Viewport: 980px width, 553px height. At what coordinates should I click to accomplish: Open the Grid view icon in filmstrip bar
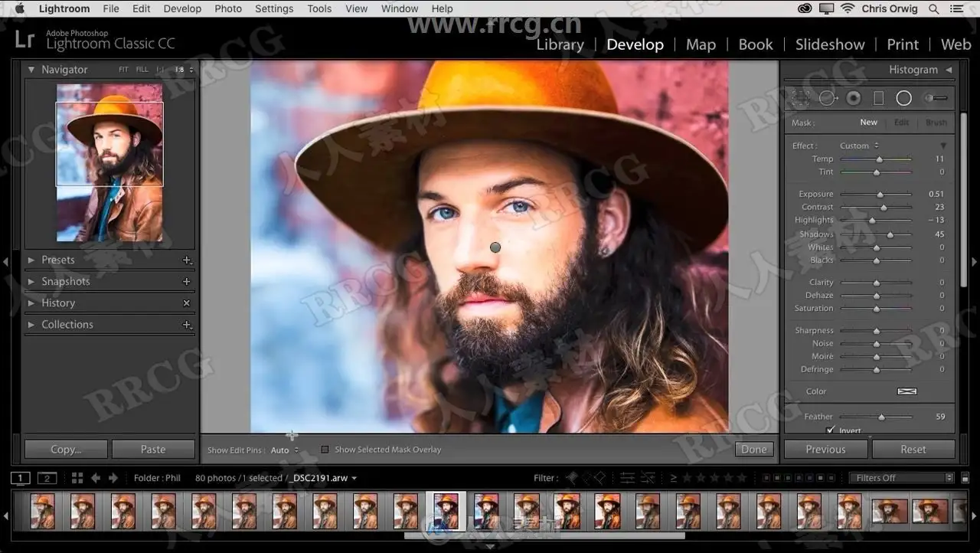(77, 478)
